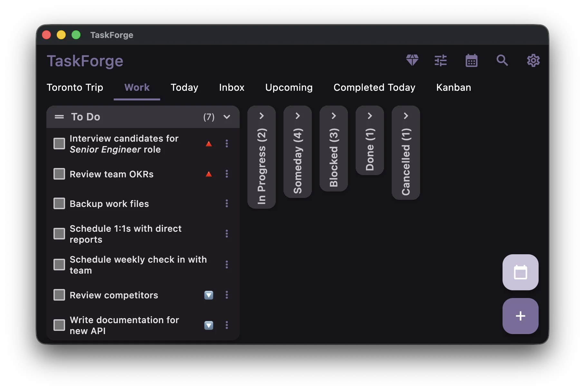Expand the Cancelled column

406,116
